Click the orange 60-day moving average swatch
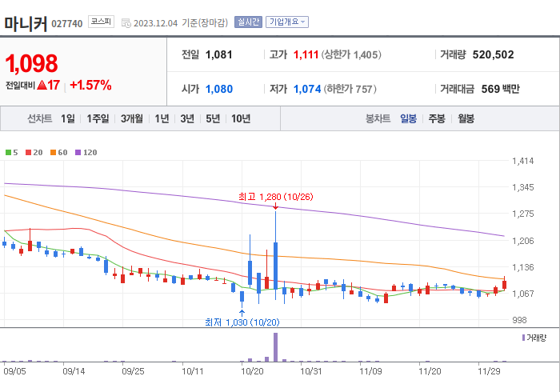 coord(53,153)
